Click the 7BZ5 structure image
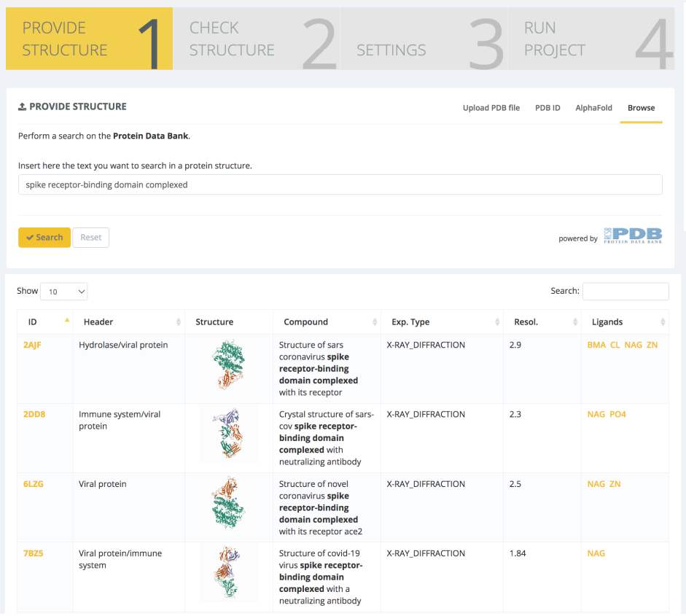 [229, 575]
